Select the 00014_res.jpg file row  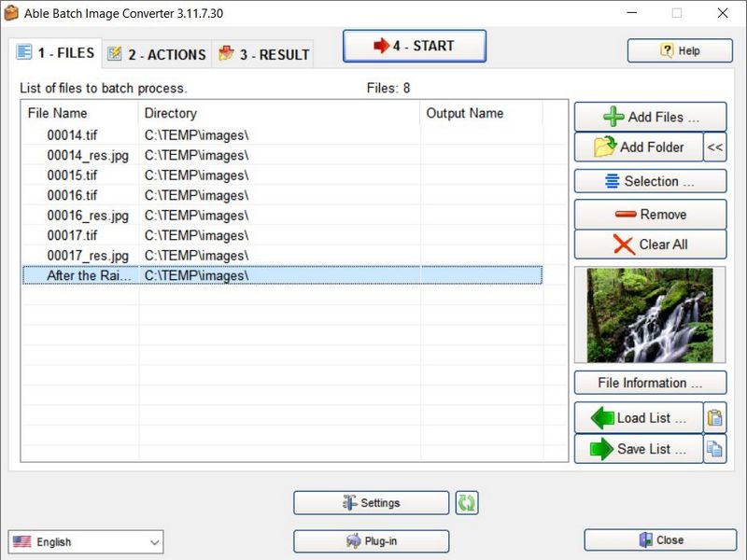tap(88, 155)
